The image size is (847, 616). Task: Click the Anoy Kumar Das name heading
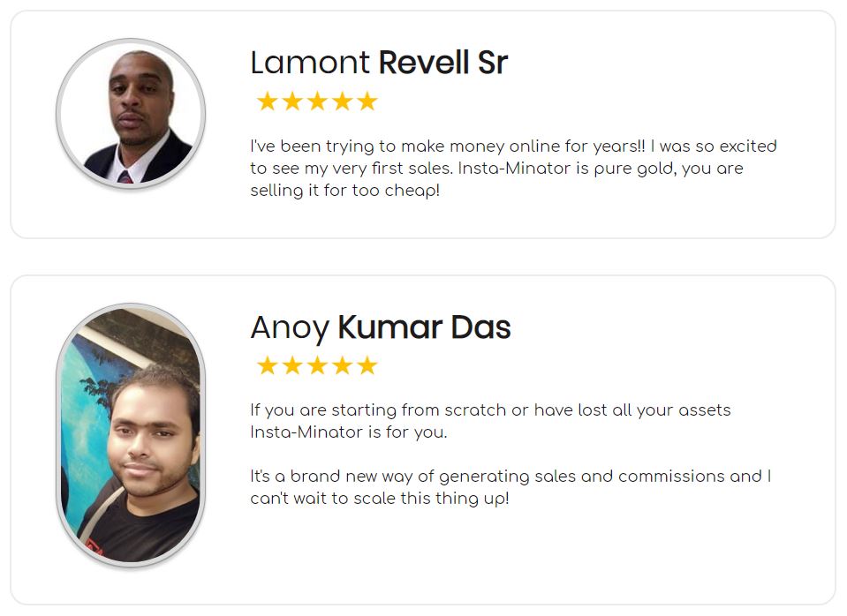pos(381,327)
